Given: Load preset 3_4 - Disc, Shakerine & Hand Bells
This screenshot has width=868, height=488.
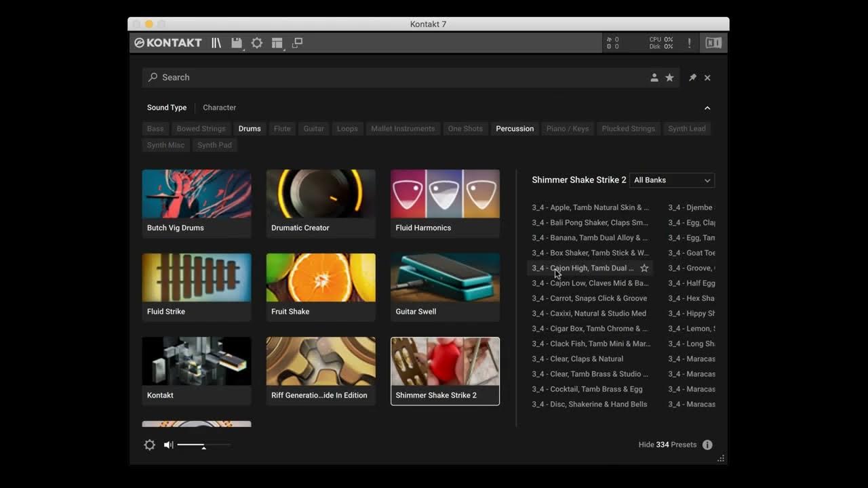Looking at the screenshot, I should pyautogui.click(x=590, y=404).
